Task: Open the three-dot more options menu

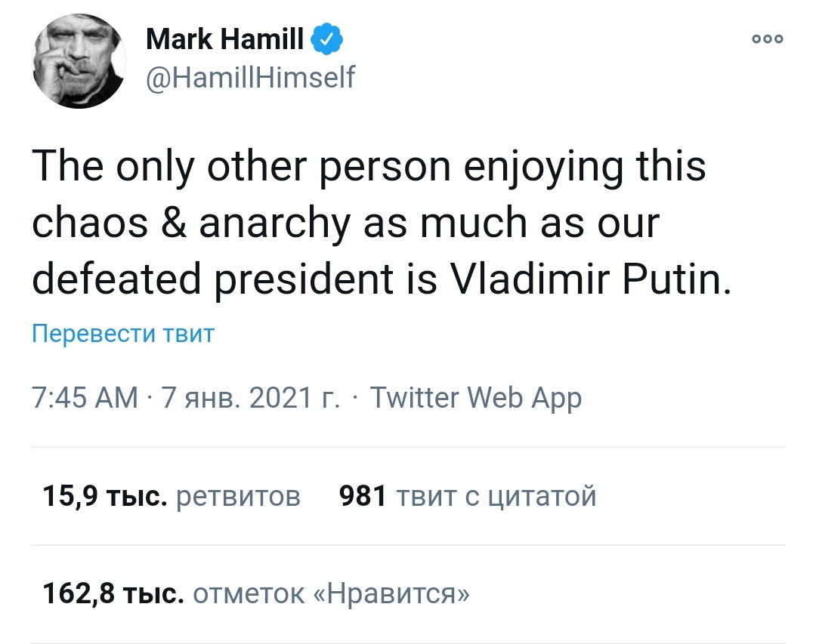Action: (768, 39)
